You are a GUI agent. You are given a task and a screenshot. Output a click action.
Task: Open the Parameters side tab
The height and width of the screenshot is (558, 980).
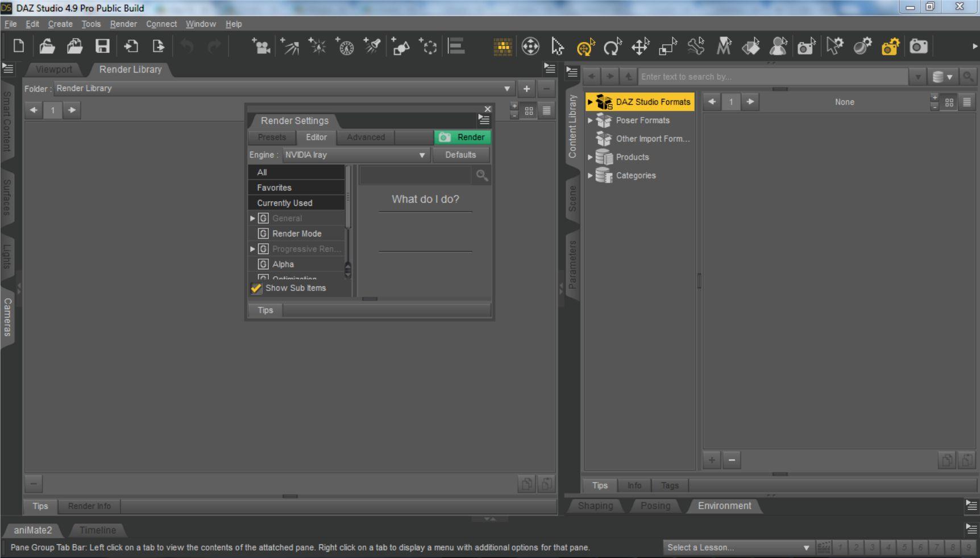[x=572, y=264]
